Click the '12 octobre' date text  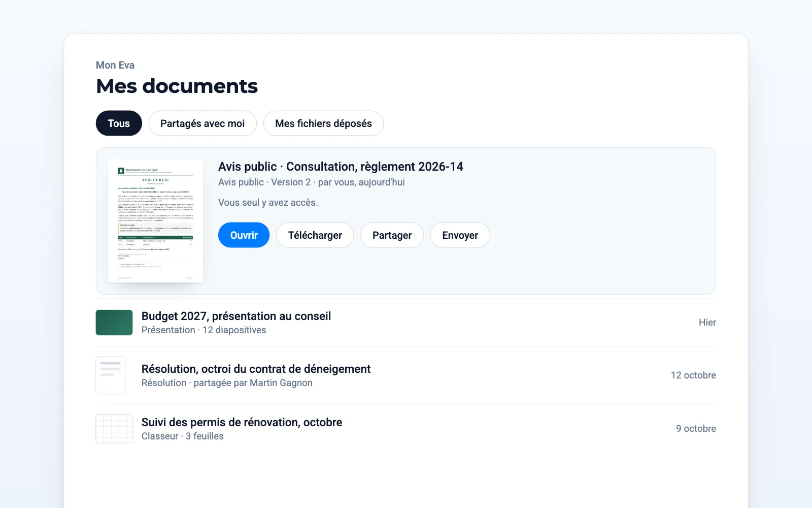[693, 375]
